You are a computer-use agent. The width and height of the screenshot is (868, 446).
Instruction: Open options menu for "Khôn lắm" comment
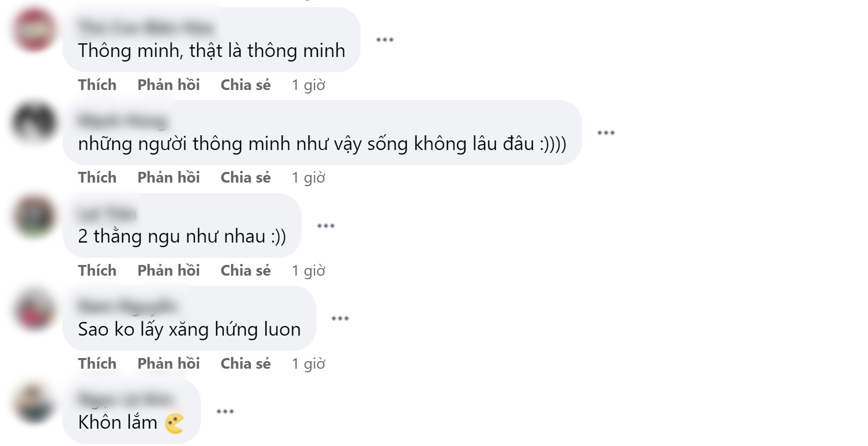point(225,411)
